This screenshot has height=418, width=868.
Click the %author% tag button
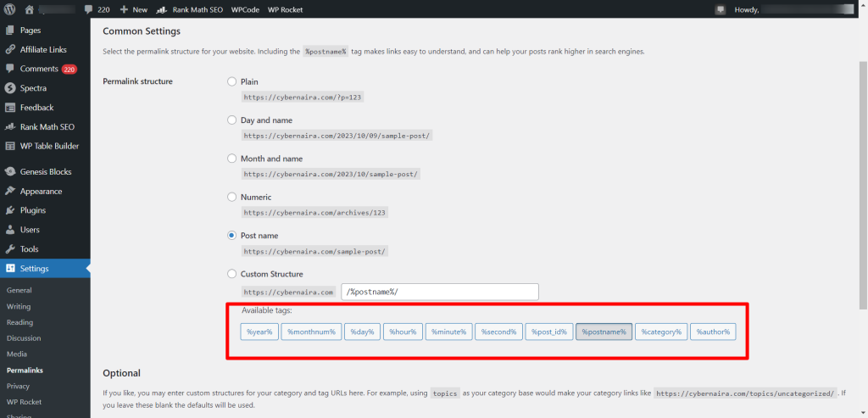(713, 332)
